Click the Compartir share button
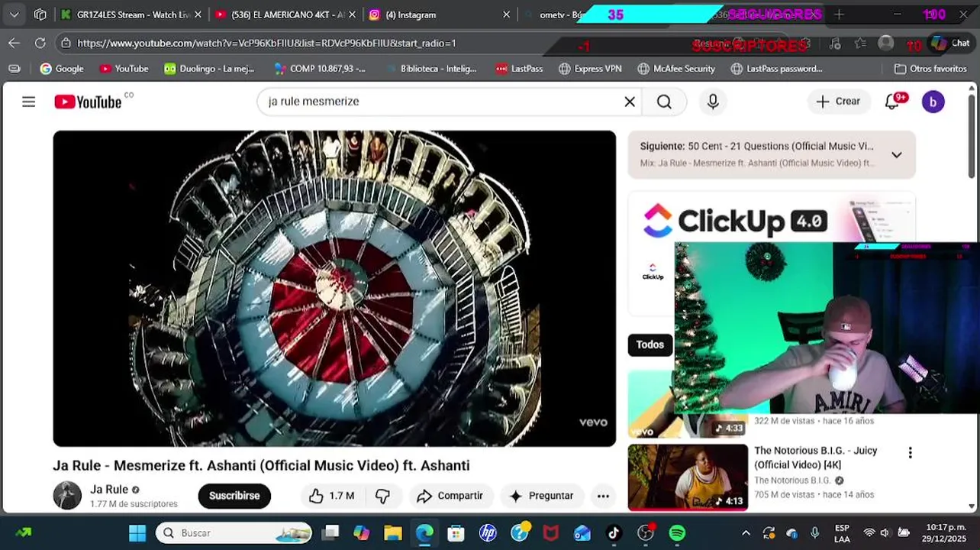The height and width of the screenshot is (550, 980). coord(450,496)
